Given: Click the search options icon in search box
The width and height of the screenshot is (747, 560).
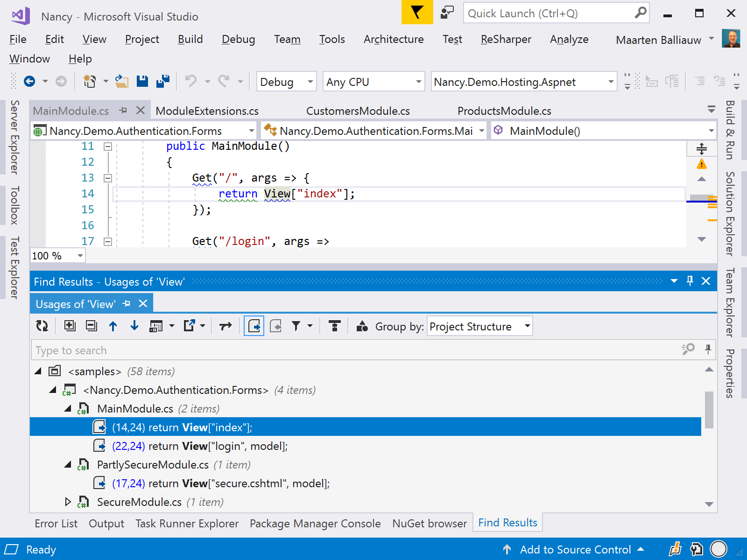Looking at the screenshot, I should click(x=688, y=350).
